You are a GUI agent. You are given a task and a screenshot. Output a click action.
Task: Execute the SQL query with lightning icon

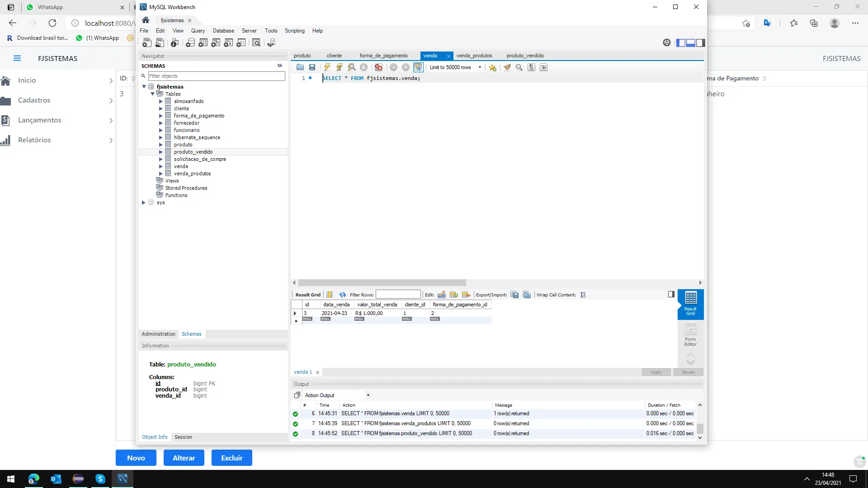(x=327, y=67)
